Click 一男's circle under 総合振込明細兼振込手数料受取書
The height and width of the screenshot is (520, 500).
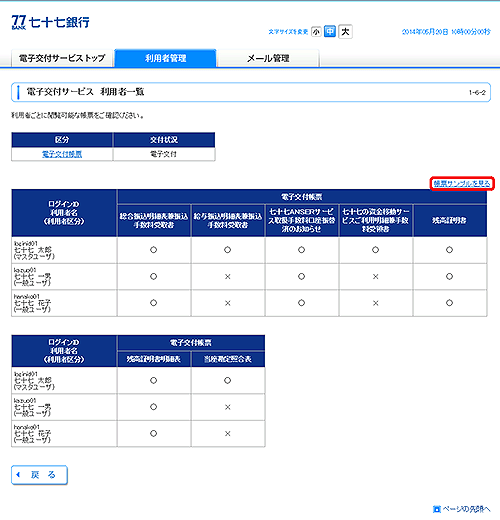click(x=153, y=276)
